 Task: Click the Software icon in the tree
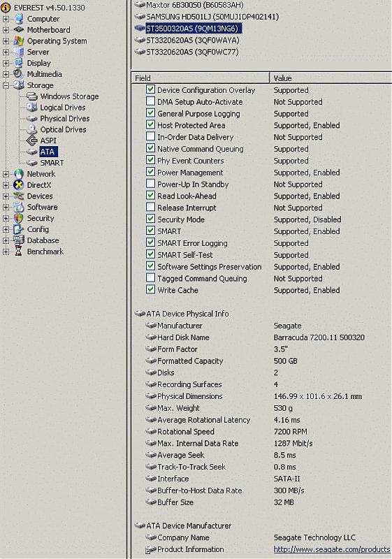pyautogui.click(x=19, y=207)
